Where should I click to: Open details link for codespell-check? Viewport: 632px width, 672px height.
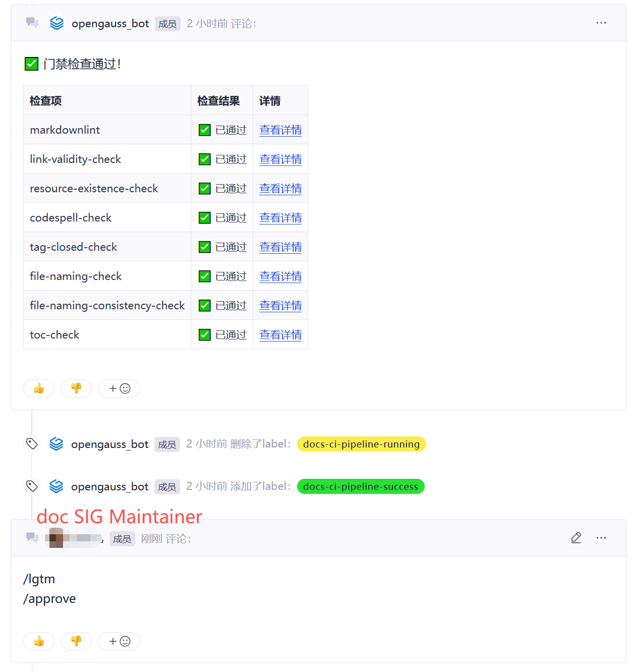280,218
